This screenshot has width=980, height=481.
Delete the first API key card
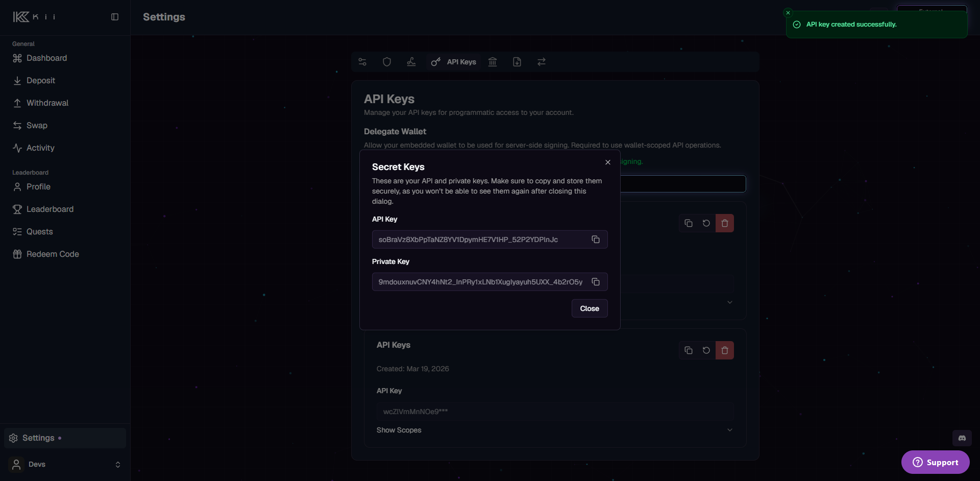click(725, 223)
